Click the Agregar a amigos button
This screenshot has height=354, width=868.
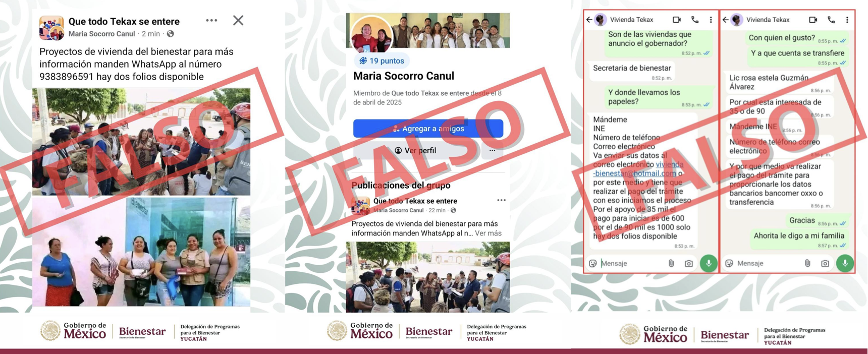428,129
